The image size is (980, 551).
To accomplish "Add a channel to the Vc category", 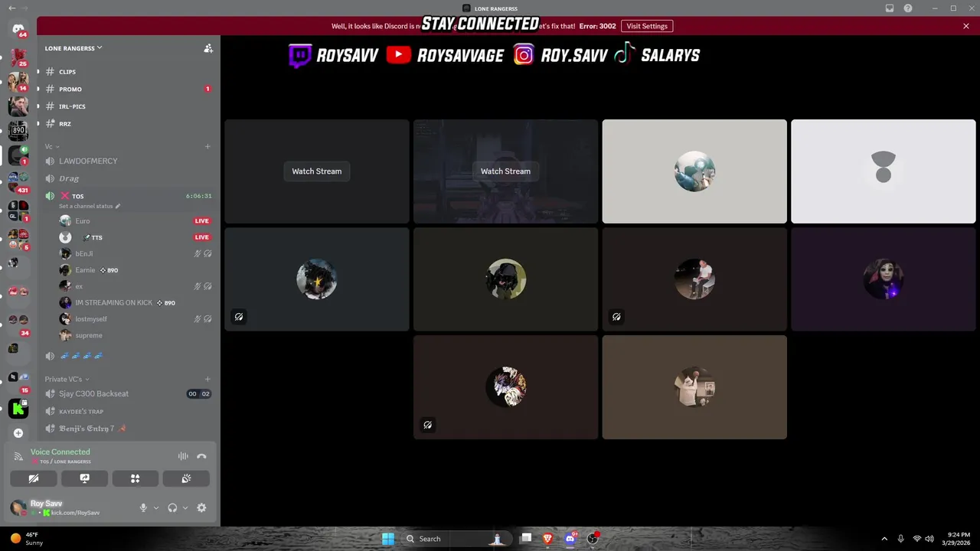I will coord(207,146).
